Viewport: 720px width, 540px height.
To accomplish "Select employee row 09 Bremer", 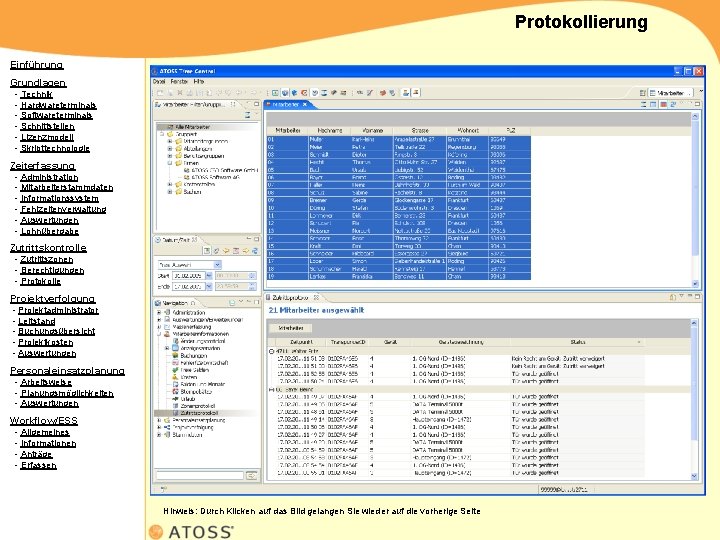I will [x=399, y=200].
